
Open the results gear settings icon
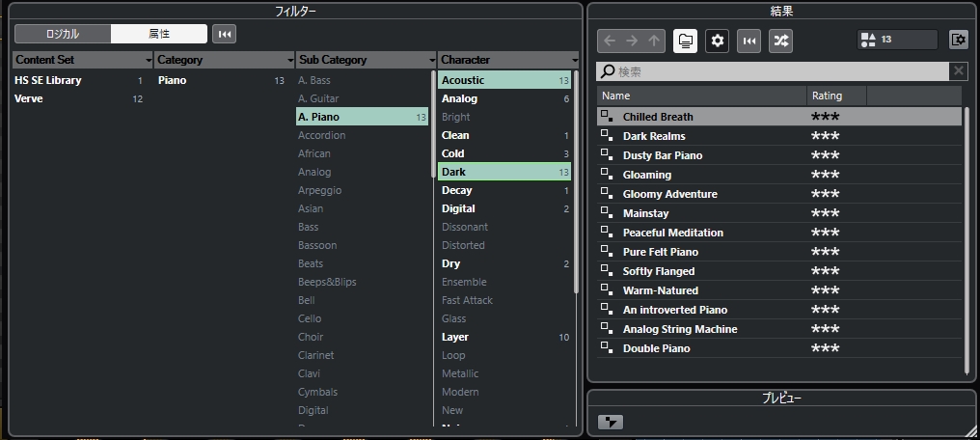pyautogui.click(x=717, y=41)
